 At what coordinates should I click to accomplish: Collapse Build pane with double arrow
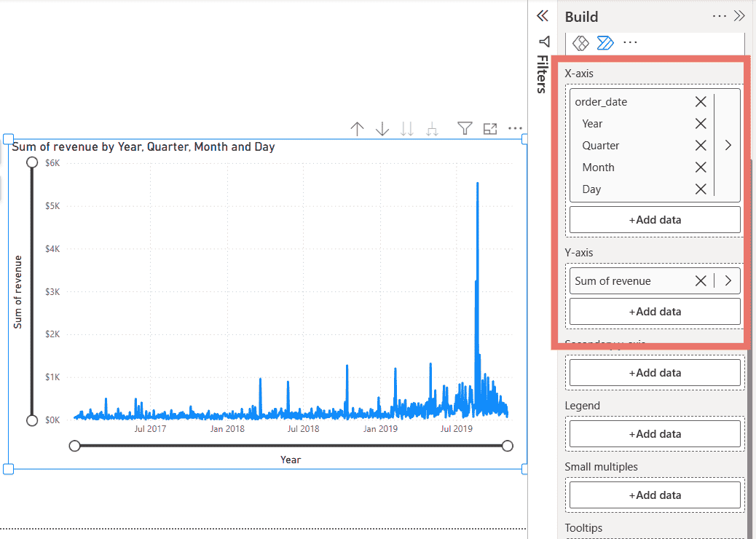click(x=739, y=16)
